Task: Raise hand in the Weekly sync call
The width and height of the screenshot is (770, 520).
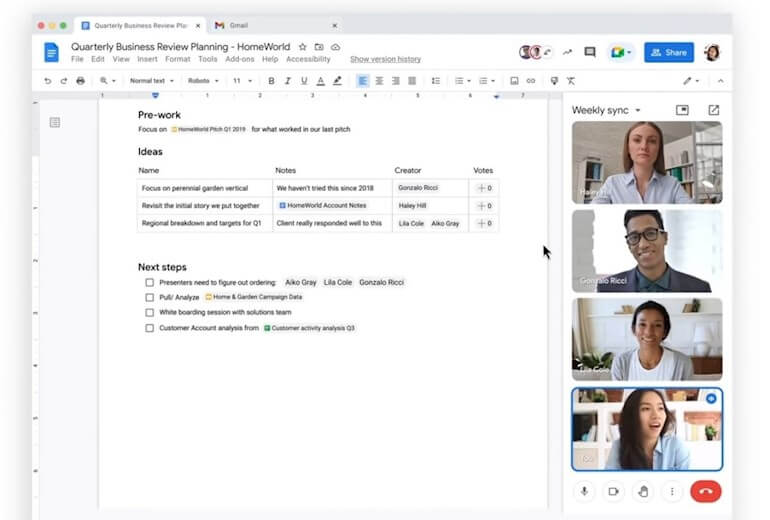Action: click(x=643, y=491)
